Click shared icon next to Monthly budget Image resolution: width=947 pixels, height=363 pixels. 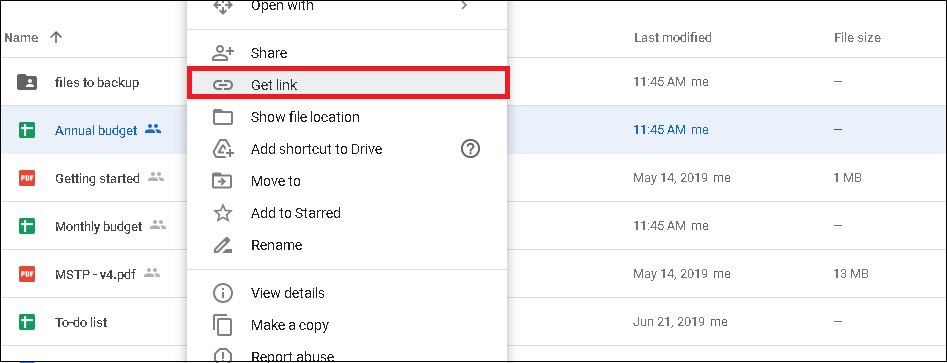click(x=158, y=225)
